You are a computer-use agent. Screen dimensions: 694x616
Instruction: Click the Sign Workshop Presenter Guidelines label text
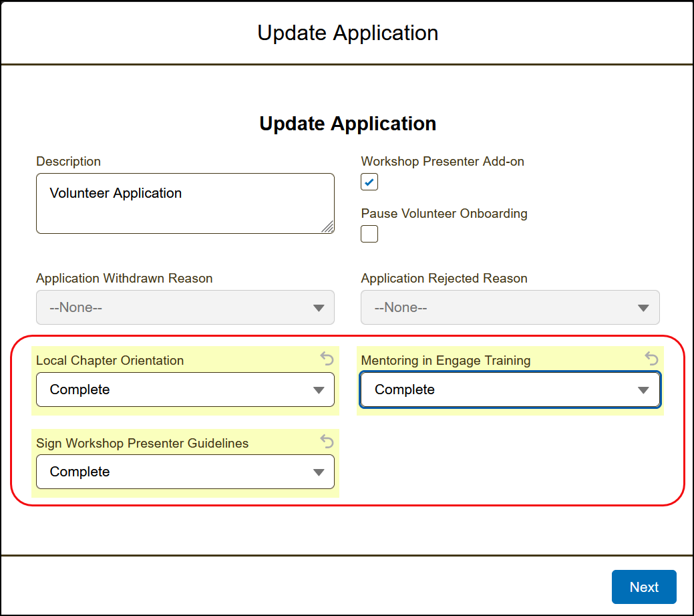pyautogui.click(x=142, y=443)
